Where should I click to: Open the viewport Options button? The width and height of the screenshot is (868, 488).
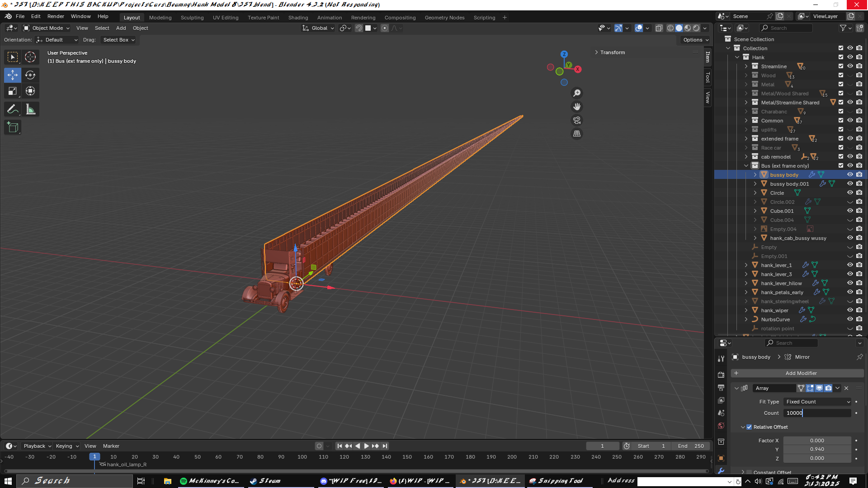click(x=695, y=40)
